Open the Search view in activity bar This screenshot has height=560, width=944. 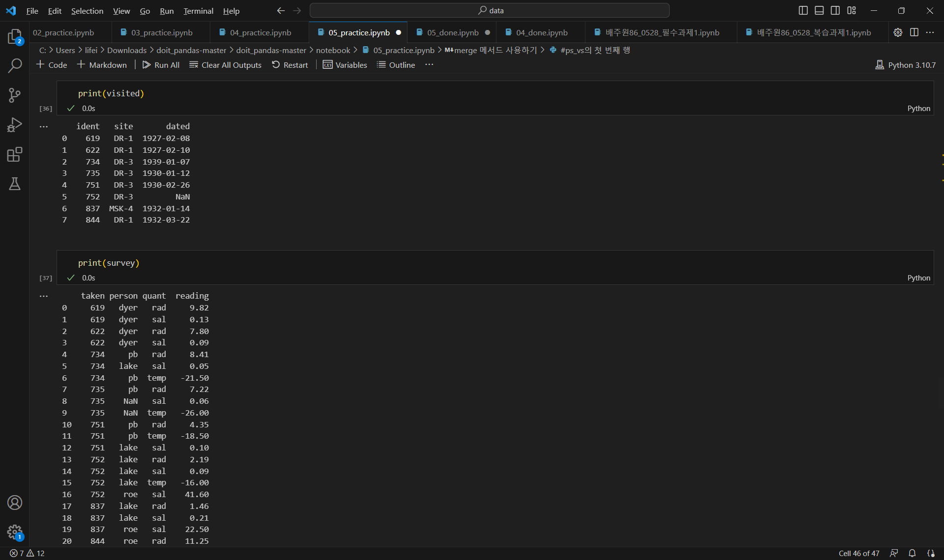pos(15,65)
